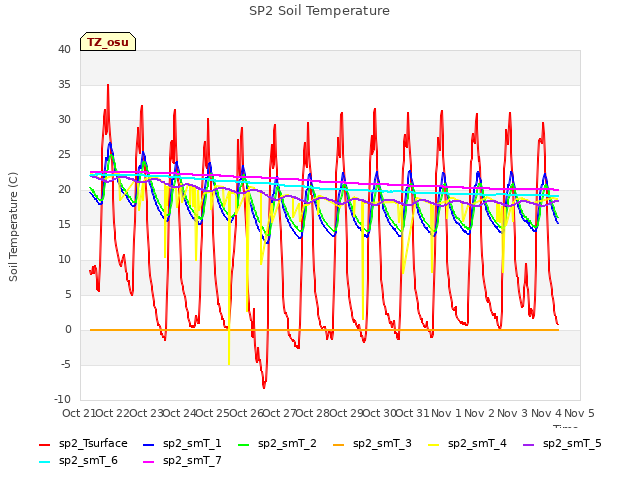Click the Soil Temperature (C) axis label
Image resolution: width=640 pixels, height=480 pixels.
pos(13,227)
